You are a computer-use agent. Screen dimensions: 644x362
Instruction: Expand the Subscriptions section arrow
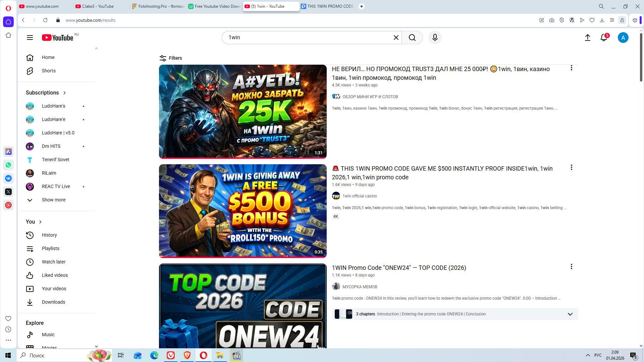64,93
